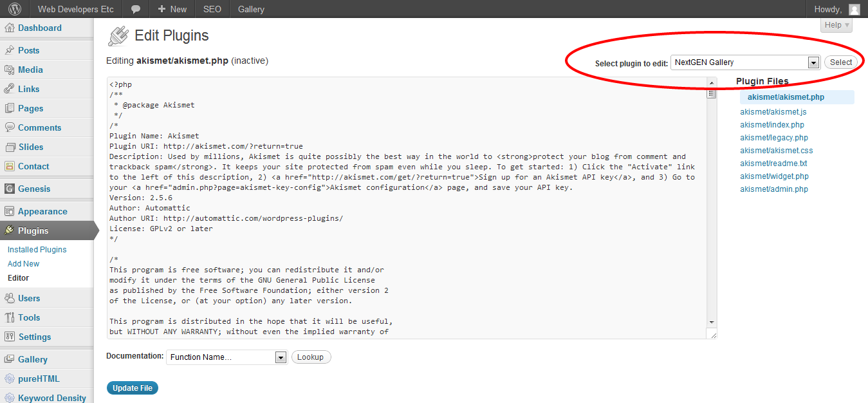Viewport: 868px width, 403px height.
Task: Click scroll-up arrow of code editor
Action: [712, 83]
